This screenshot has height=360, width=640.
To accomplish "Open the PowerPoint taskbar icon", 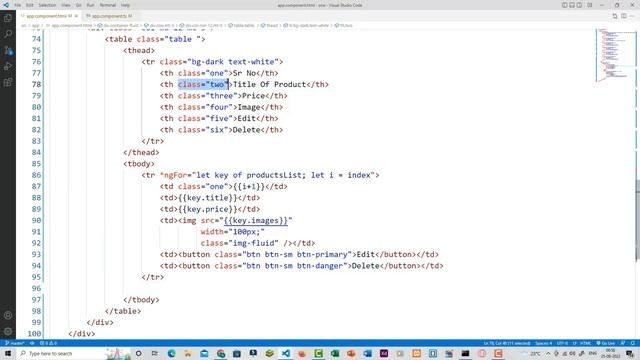I will [x=351, y=353].
